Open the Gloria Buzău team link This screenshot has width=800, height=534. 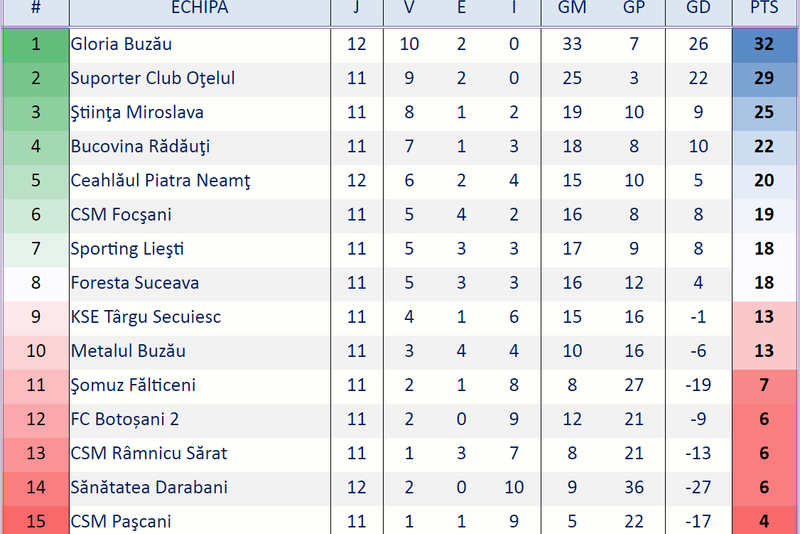tap(121, 44)
